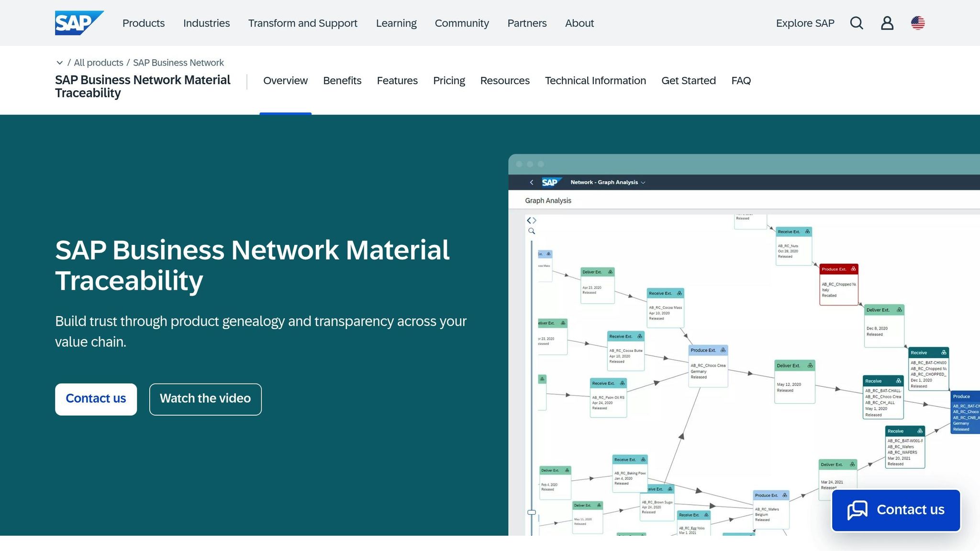Click the Watch the video button

click(205, 399)
